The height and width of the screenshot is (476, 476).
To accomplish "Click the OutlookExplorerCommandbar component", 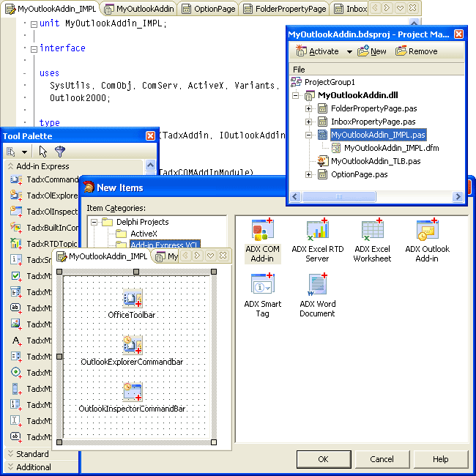I will click(133, 344).
